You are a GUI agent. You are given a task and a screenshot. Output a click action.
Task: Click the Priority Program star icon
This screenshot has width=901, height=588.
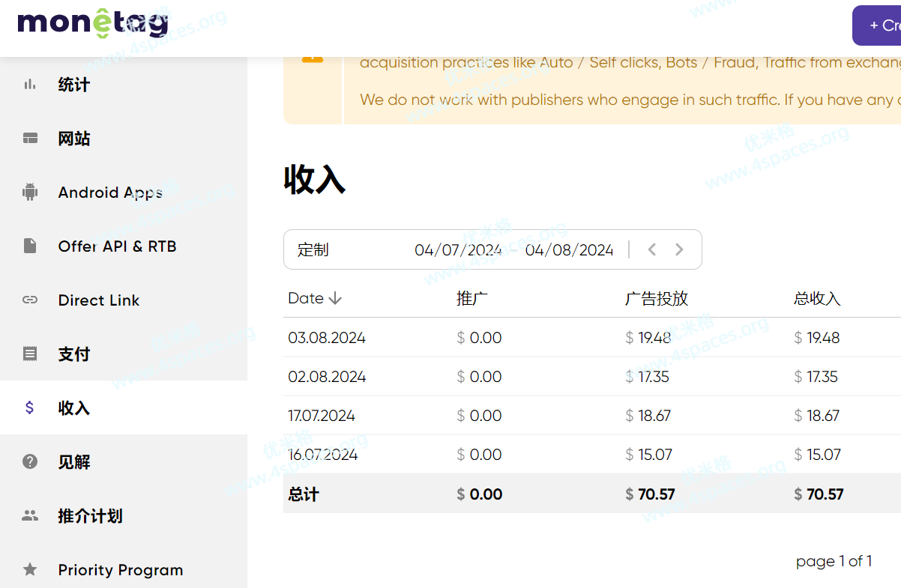click(x=30, y=570)
